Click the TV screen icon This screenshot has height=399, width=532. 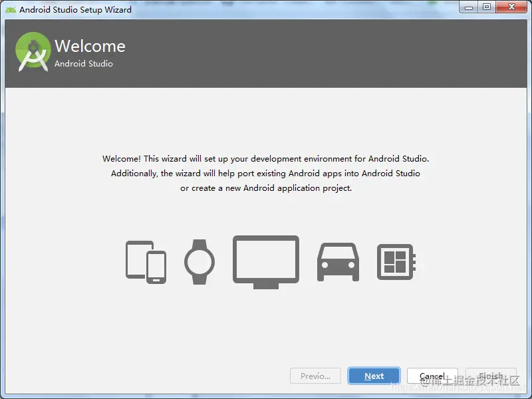(x=266, y=262)
